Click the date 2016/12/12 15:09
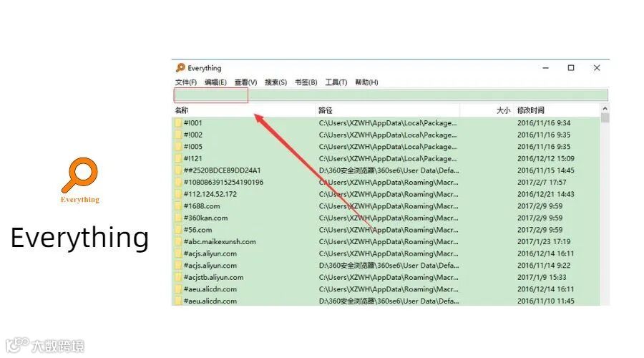 pyautogui.click(x=546, y=159)
